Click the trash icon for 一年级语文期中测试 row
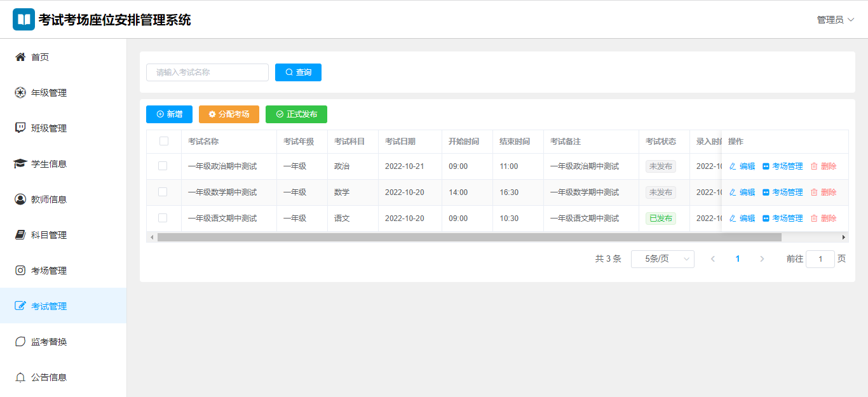 tap(814, 219)
